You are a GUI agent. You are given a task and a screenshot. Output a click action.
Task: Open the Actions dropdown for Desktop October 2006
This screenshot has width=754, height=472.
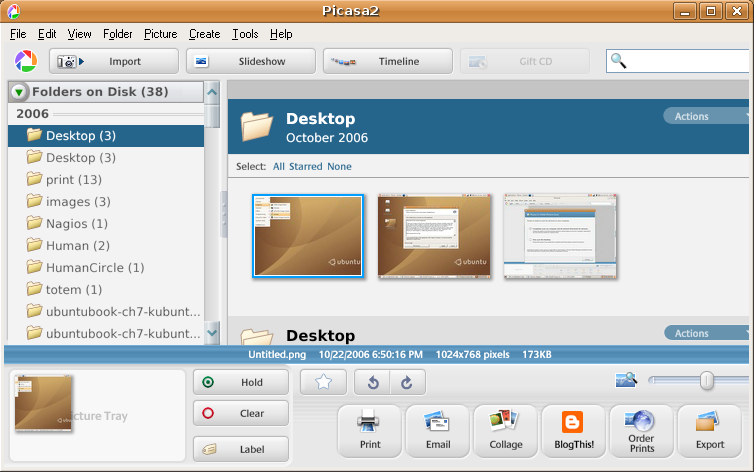click(706, 116)
